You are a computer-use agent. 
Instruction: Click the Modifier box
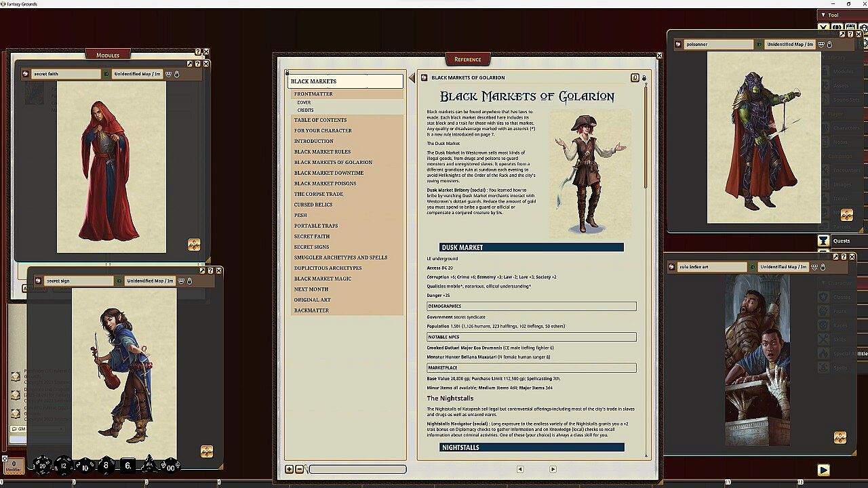tap(14, 466)
